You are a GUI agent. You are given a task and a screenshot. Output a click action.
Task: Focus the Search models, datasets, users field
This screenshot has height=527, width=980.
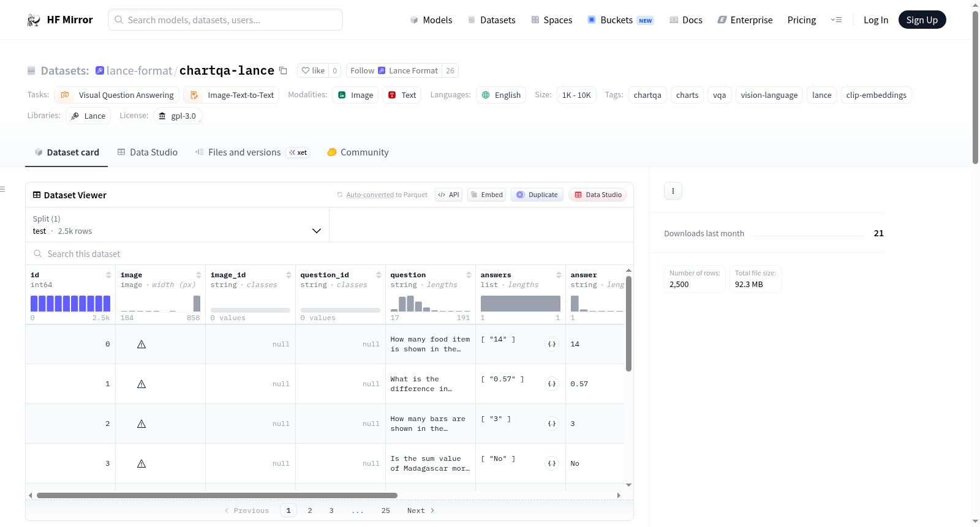[225, 20]
